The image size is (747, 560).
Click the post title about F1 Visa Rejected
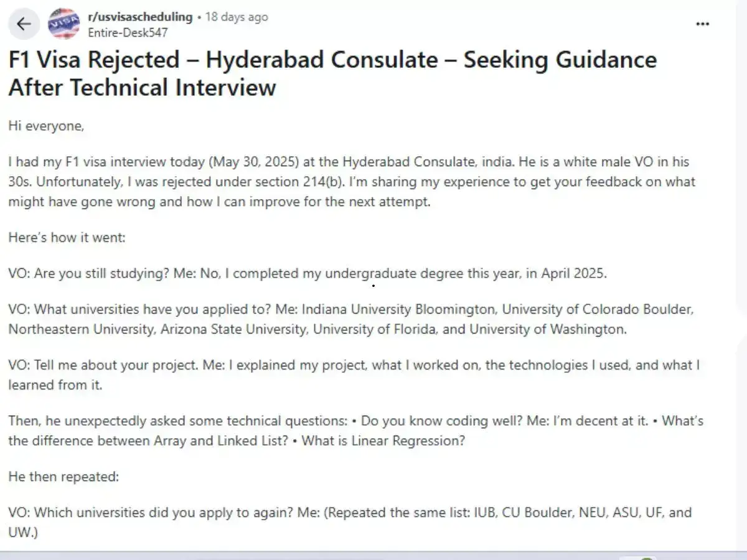(x=332, y=73)
